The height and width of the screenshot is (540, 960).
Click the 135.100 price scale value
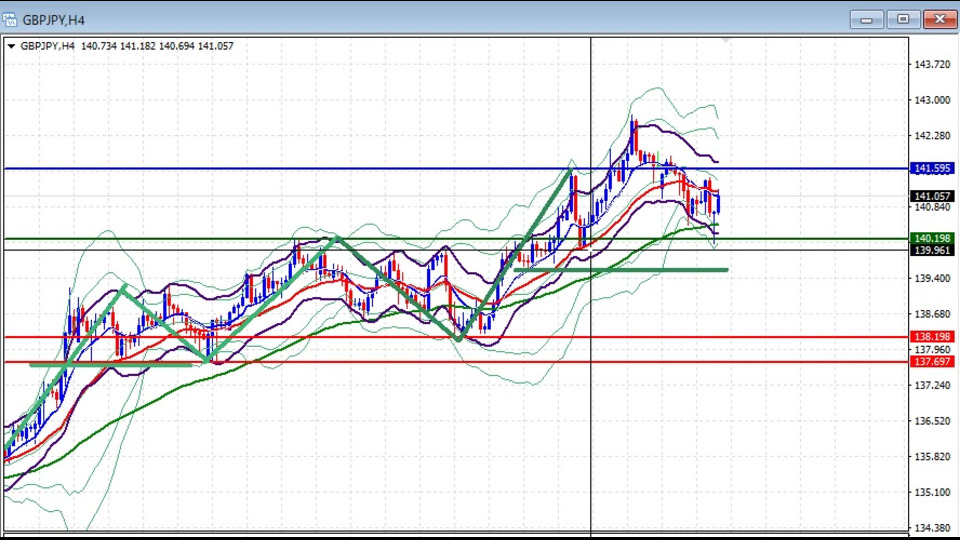(932, 492)
